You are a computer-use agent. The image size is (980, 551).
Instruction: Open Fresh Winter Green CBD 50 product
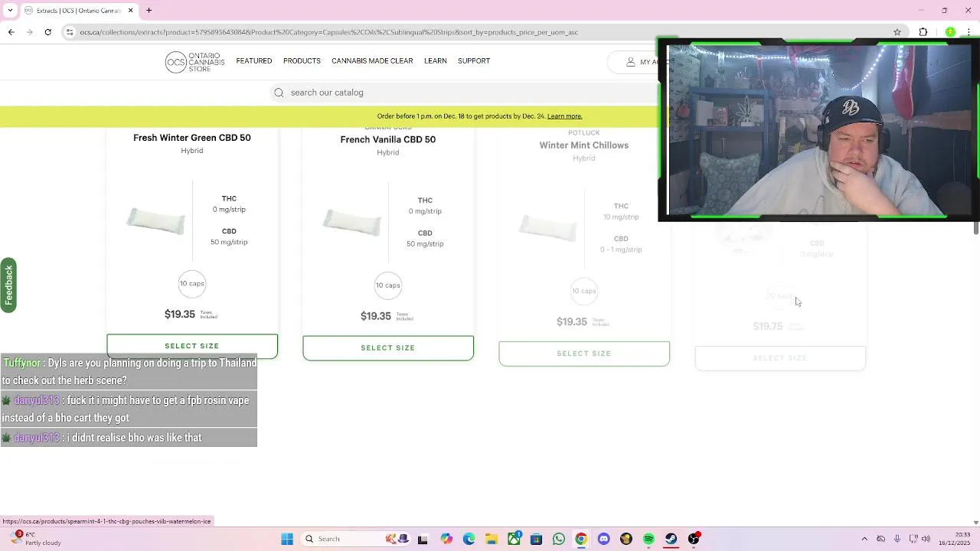tap(192, 138)
